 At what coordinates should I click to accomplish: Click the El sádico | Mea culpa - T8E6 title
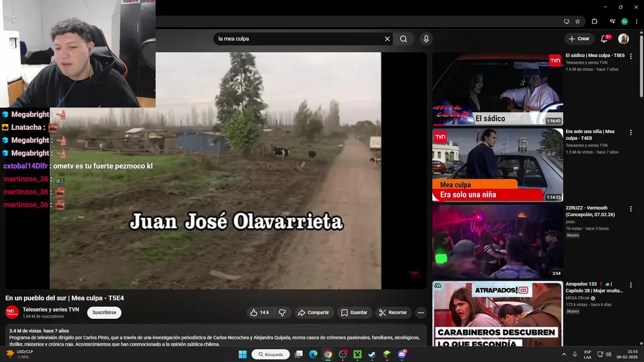(595, 55)
